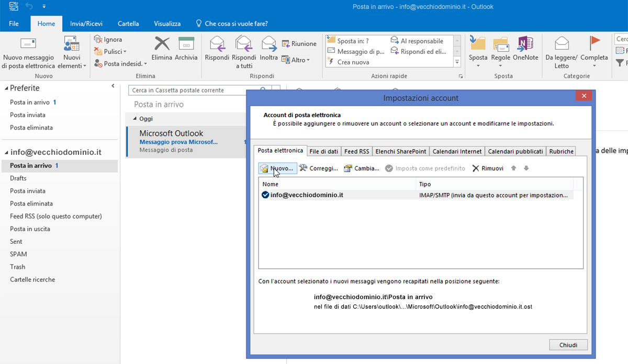Select the 'Al responsabile' quick action
This screenshot has width=628, height=364.
click(x=417, y=41)
